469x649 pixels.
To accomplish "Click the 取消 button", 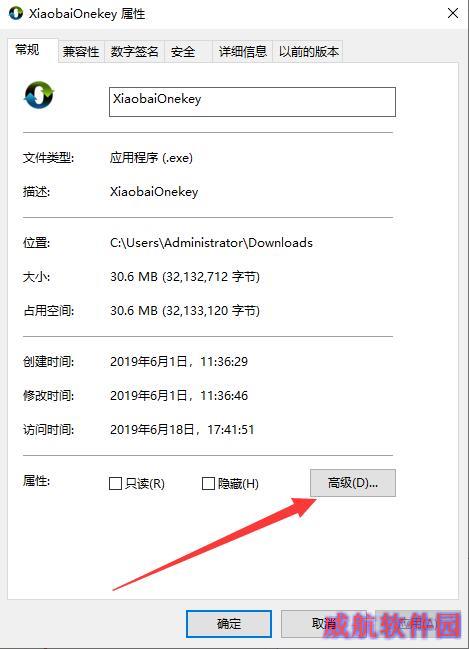I will coord(324,623).
